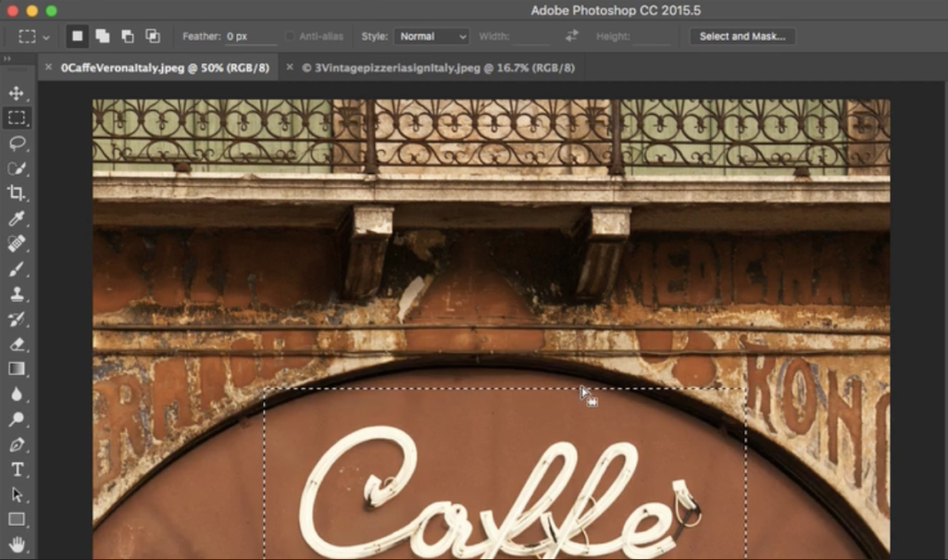Enable Subtract from selection mode
The height and width of the screenshot is (560, 948).
127,36
